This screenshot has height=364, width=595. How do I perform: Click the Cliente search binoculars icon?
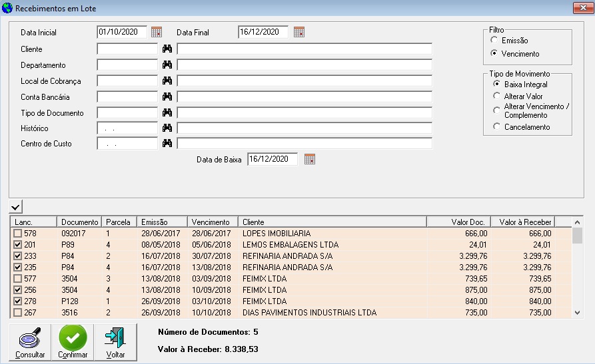tap(167, 49)
